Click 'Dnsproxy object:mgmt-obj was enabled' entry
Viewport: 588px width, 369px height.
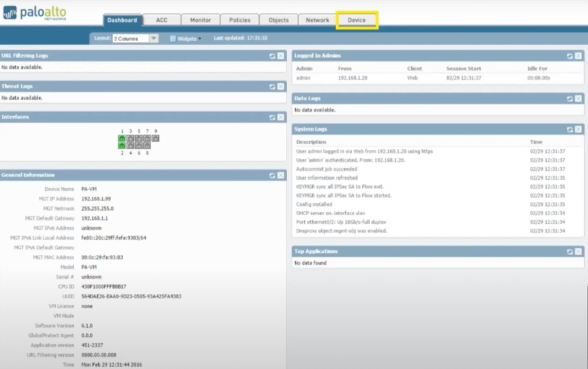tap(341, 231)
